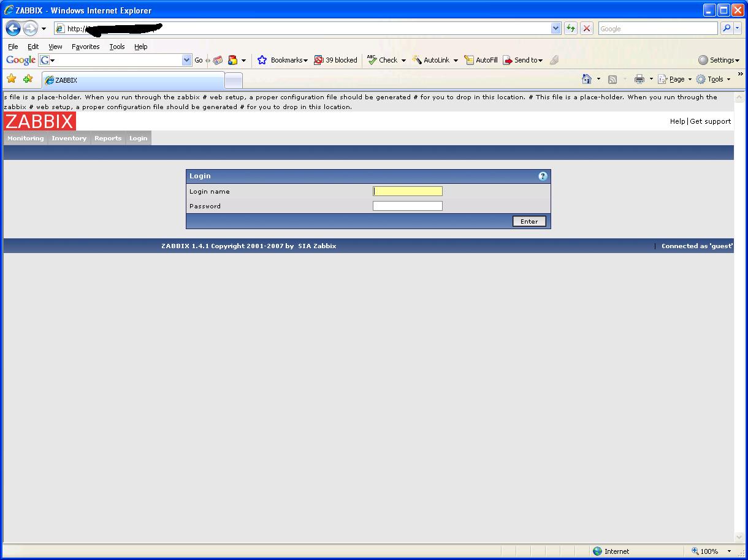Click the RSS feeds icon
The width and height of the screenshot is (748, 560).
[x=612, y=80]
